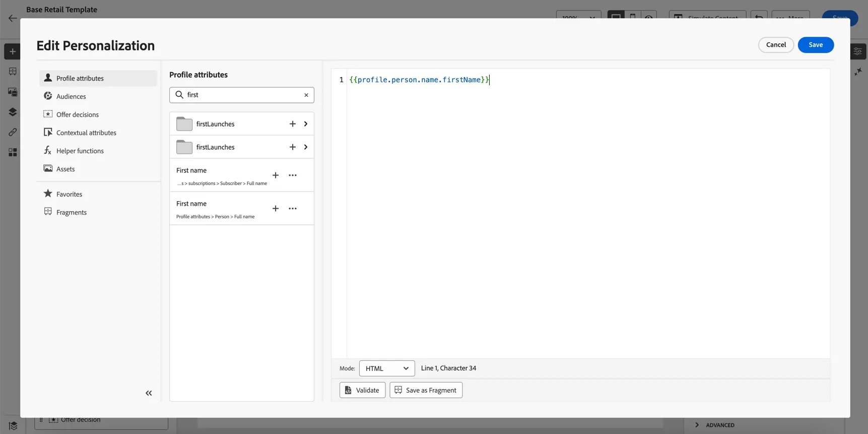This screenshot has width=868, height=434.
Task: Open the Assets section
Action: coord(98,169)
